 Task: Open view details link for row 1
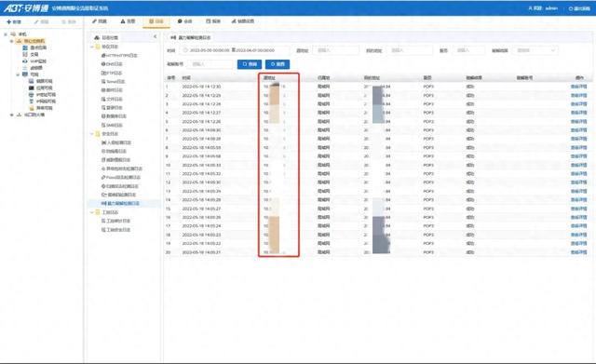pyautogui.click(x=579, y=87)
